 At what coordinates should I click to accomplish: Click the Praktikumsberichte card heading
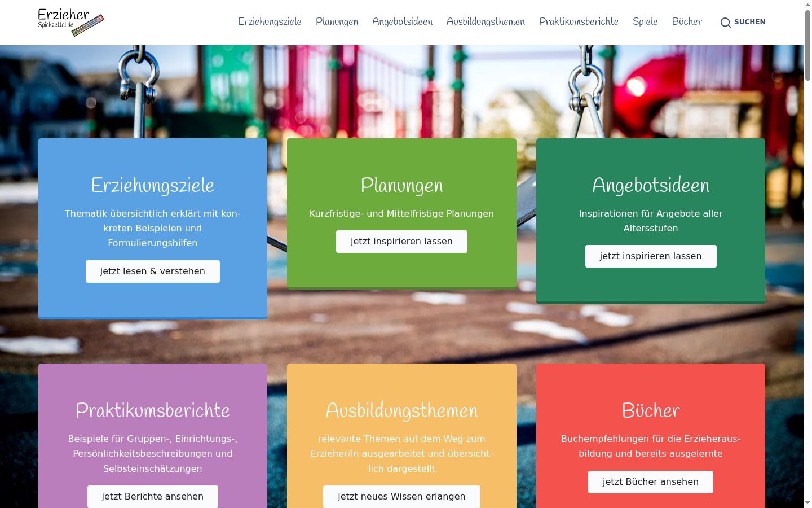click(153, 410)
